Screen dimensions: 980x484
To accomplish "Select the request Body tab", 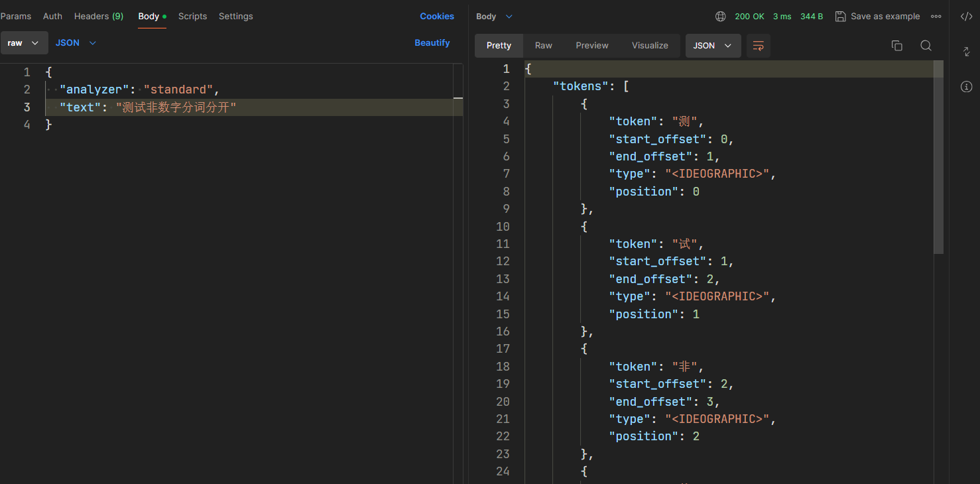I will click(x=152, y=17).
